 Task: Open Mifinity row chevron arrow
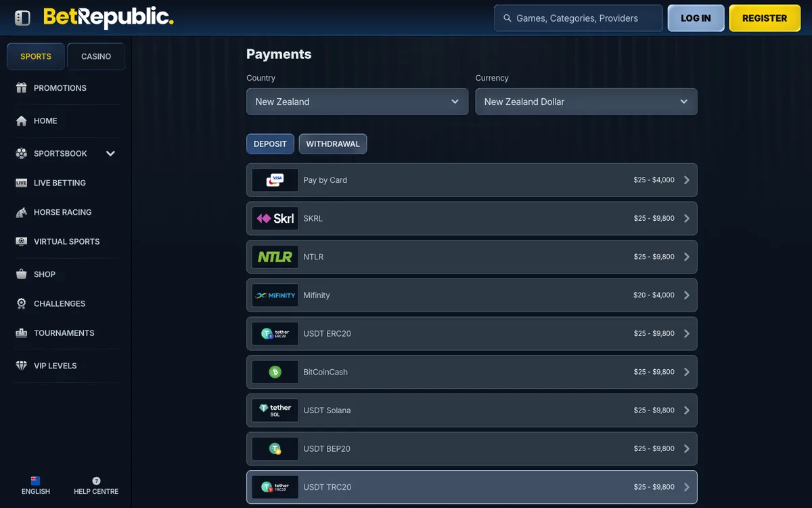pyautogui.click(x=687, y=295)
